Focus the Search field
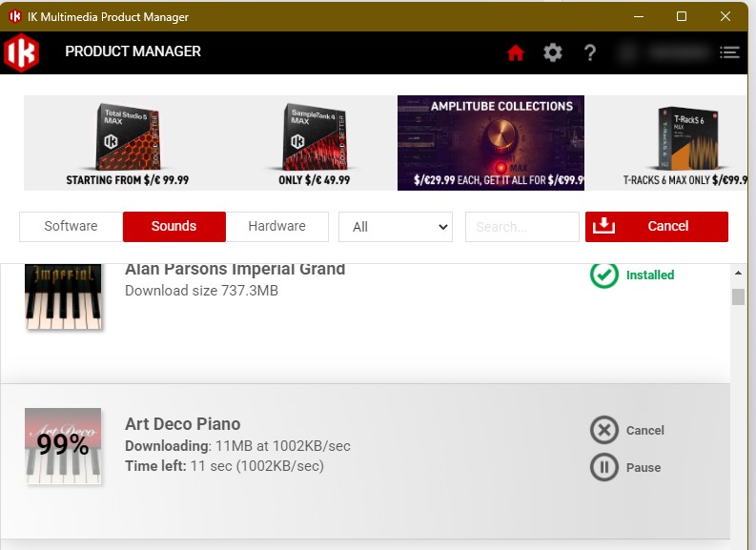 [x=522, y=227]
